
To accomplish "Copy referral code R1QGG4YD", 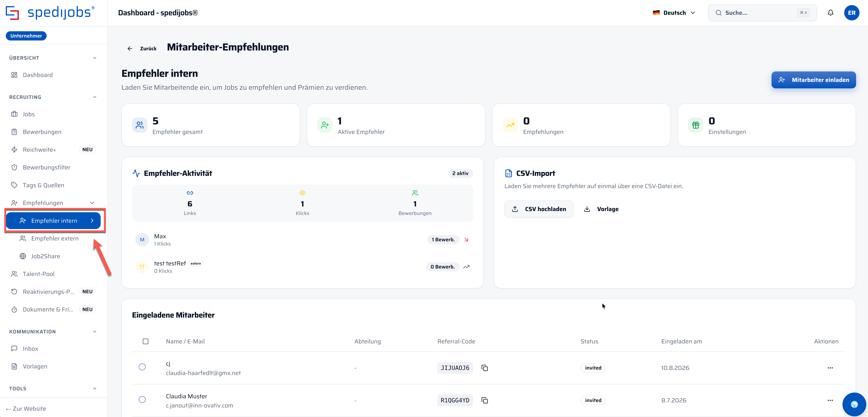I will (x=485, y=400).
